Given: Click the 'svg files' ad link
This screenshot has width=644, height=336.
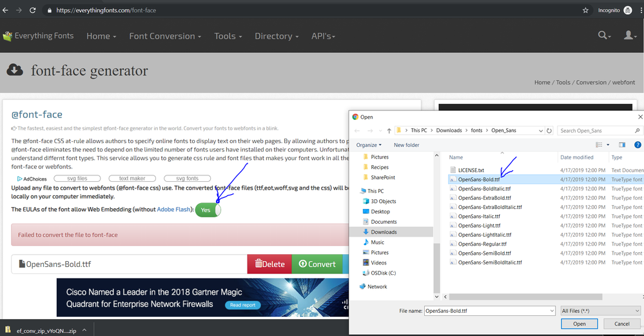Looking at the screenshot, I should [77, 178].
